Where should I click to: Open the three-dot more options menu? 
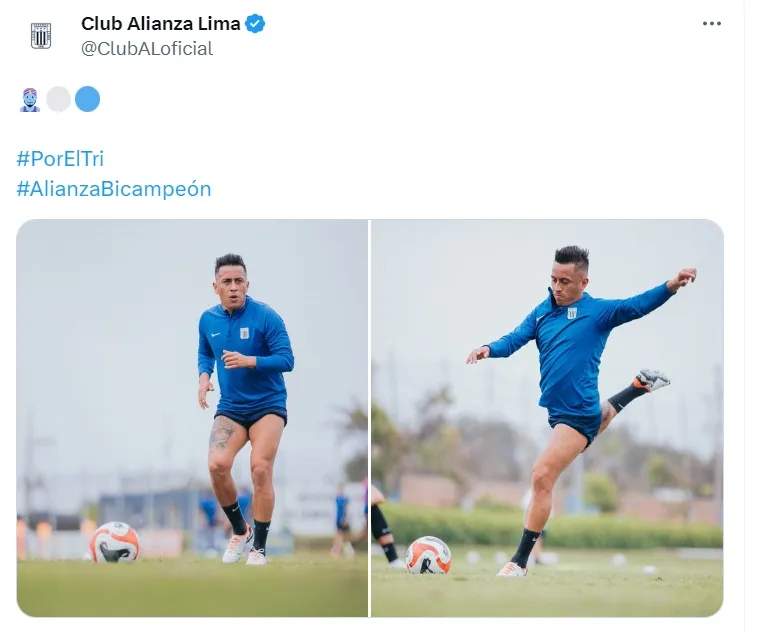pos(712,24)
